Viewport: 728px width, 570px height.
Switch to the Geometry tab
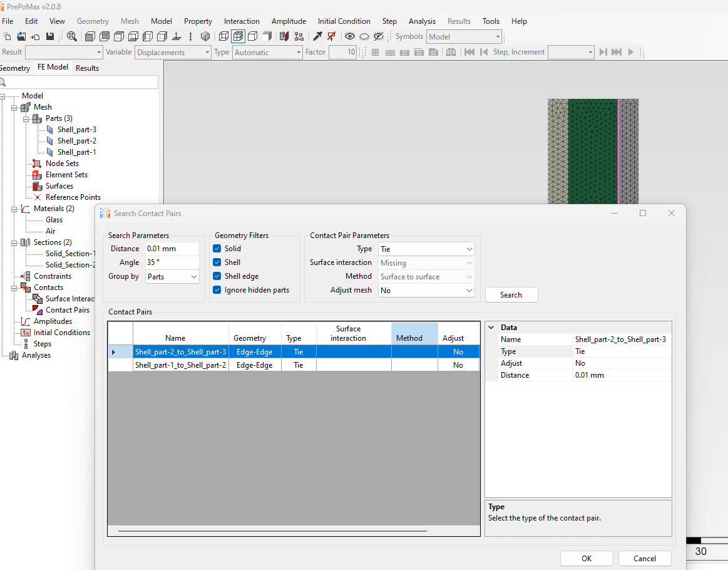(x=15, y=68)
